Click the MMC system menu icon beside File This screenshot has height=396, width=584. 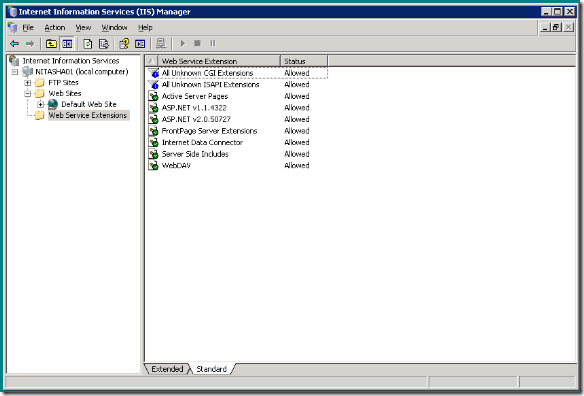13,28
